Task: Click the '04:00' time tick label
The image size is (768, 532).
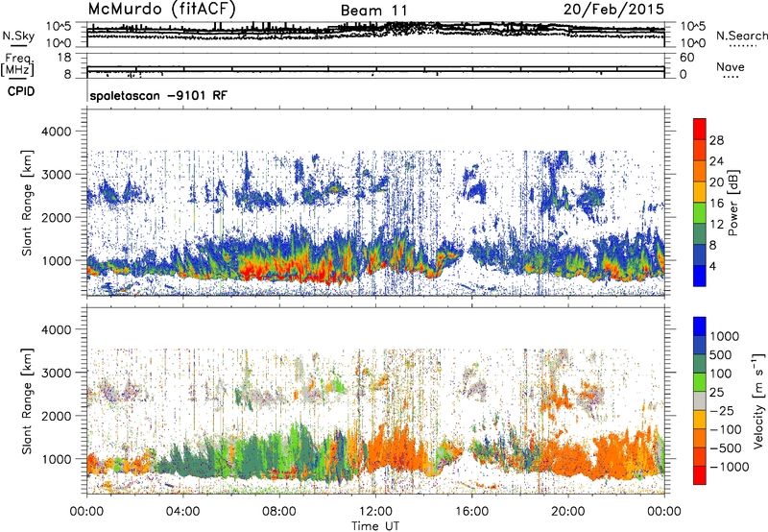Action: [182, 512]
